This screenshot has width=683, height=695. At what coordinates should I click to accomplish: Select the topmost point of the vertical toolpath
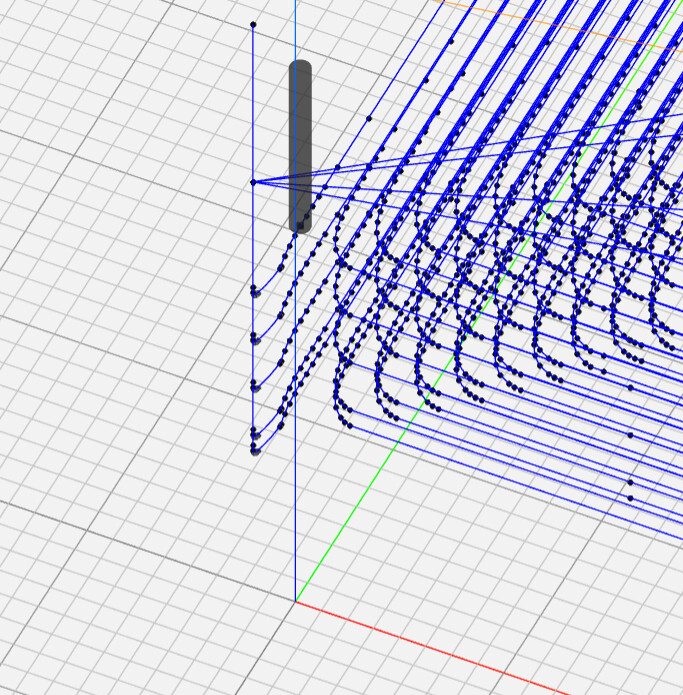pos(253,24)
